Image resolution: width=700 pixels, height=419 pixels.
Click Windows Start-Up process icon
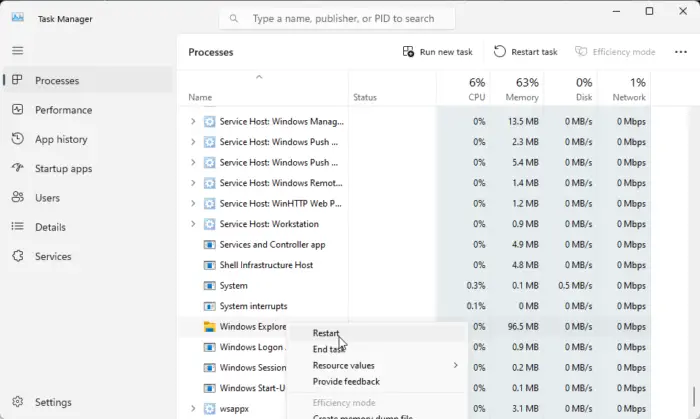(x=209, y=388)
